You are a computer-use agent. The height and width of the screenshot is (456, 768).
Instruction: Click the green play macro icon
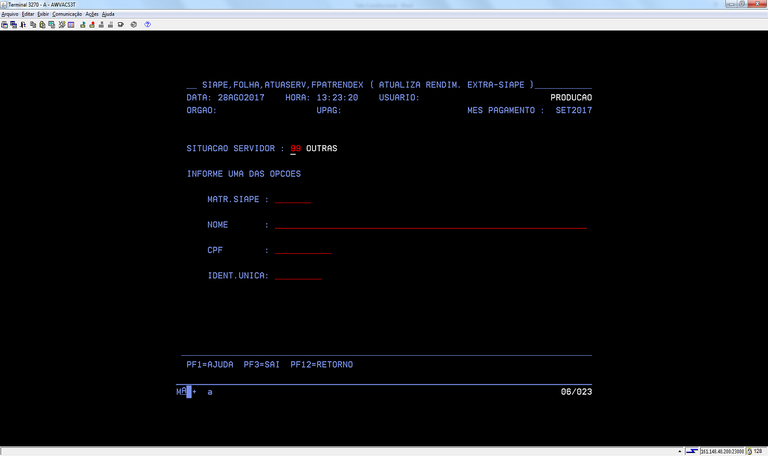pyautogui.click(x=83, y=24)
